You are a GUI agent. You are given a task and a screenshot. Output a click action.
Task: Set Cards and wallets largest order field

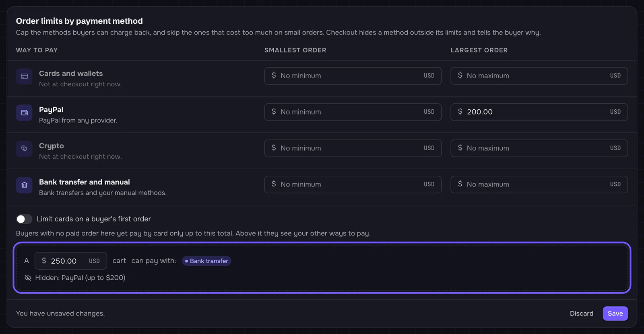(x=539, y=76)
